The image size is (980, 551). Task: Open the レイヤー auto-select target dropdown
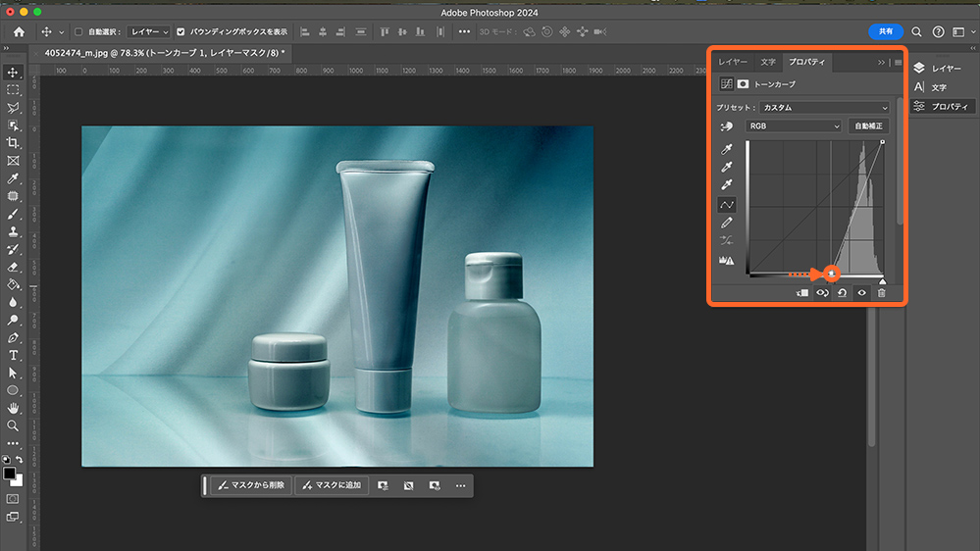coord(150,31)
